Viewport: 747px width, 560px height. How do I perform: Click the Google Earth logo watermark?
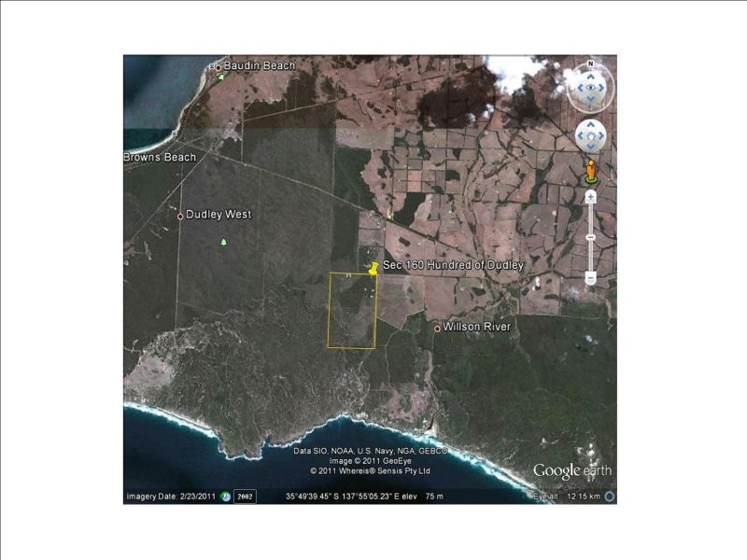[571, 471]
